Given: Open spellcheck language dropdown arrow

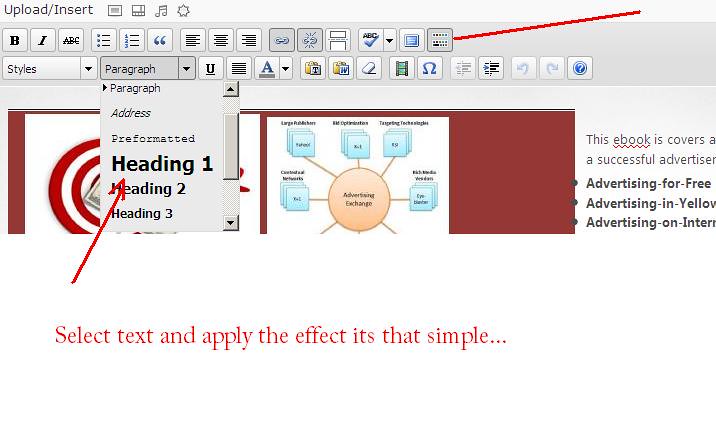Looking at the screenshot, I should point(389,40).
